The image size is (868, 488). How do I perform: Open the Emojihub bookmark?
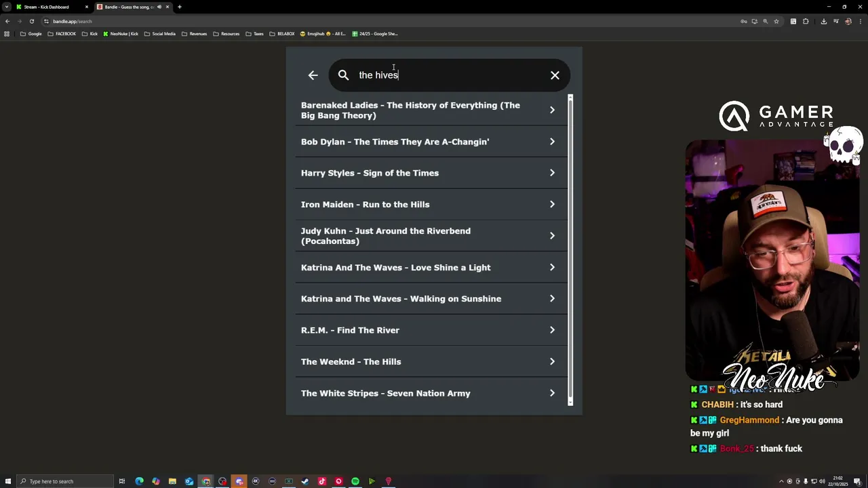click(323, 34)
